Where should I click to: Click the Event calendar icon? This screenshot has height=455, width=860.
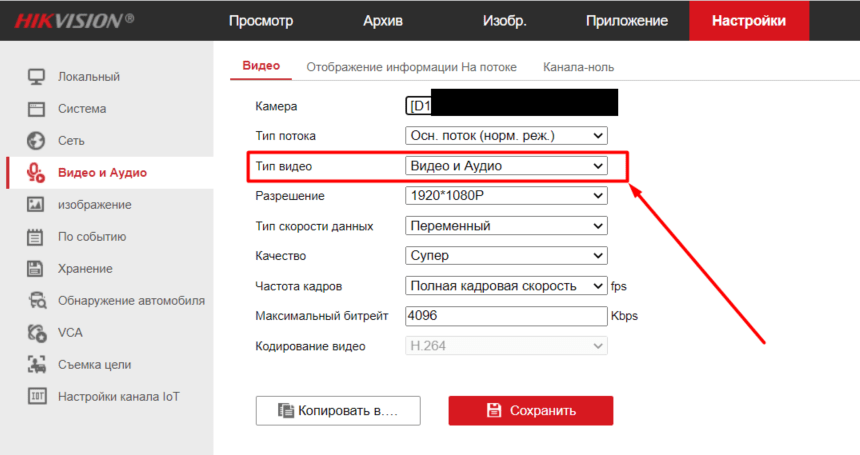click(37, 237)
